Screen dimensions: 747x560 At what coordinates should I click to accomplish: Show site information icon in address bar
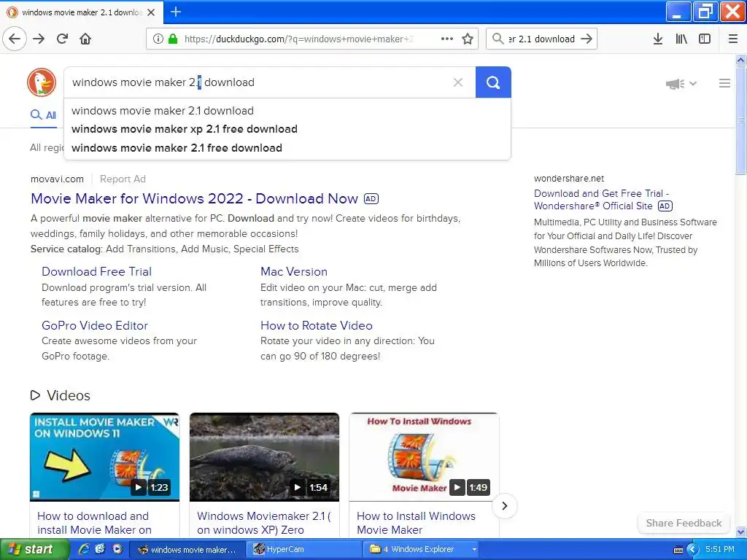(158, 39)
